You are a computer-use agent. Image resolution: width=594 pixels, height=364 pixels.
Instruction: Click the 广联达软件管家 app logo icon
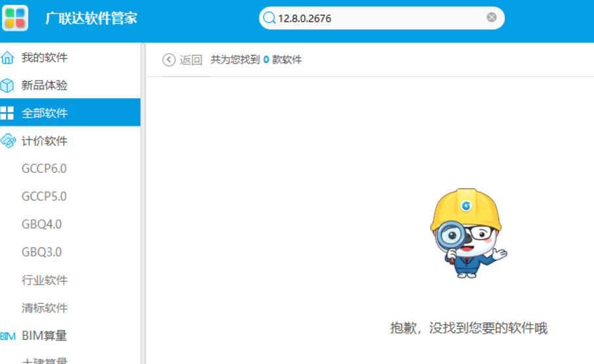tap(15, 18)
